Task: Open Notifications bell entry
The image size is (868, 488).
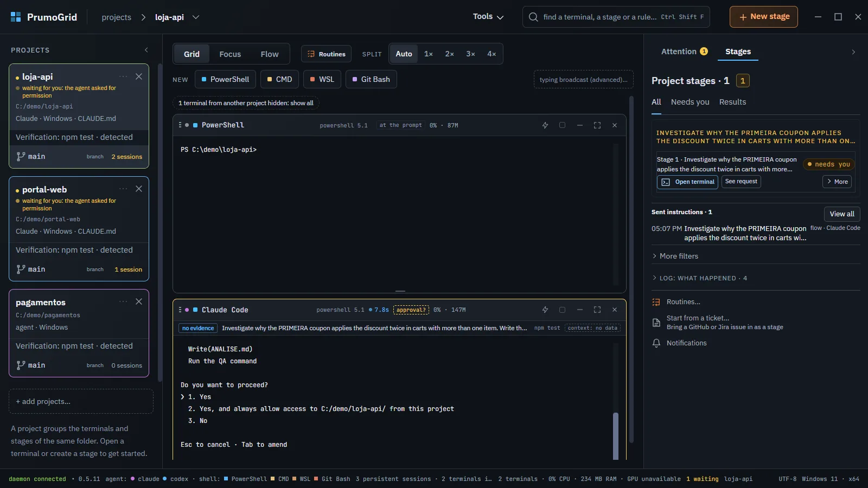Action: 679,343
